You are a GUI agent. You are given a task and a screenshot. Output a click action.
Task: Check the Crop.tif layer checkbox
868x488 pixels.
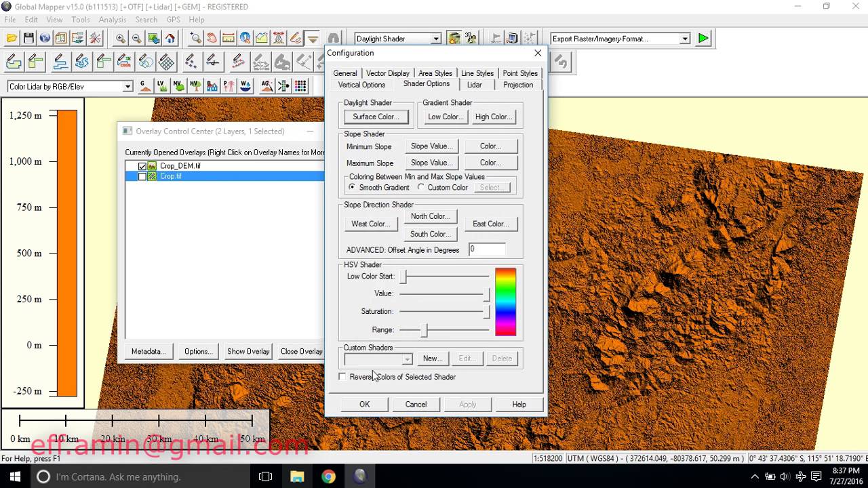[x=142, y=176]
